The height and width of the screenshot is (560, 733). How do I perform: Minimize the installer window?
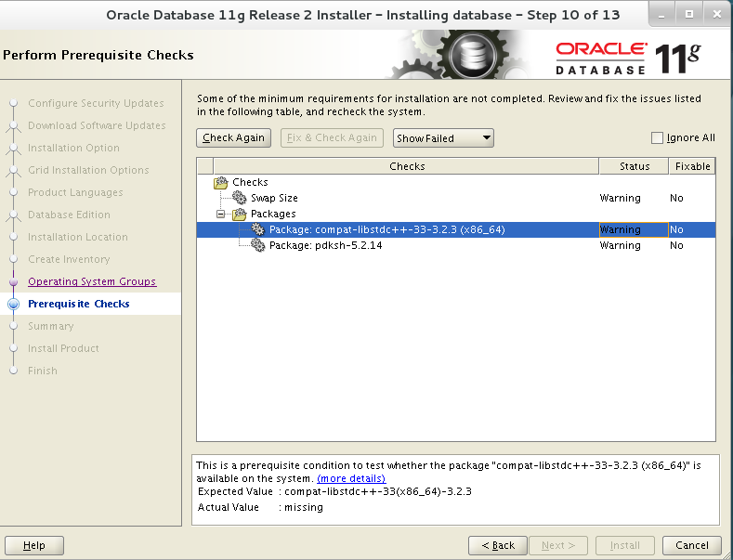point(661,15)
